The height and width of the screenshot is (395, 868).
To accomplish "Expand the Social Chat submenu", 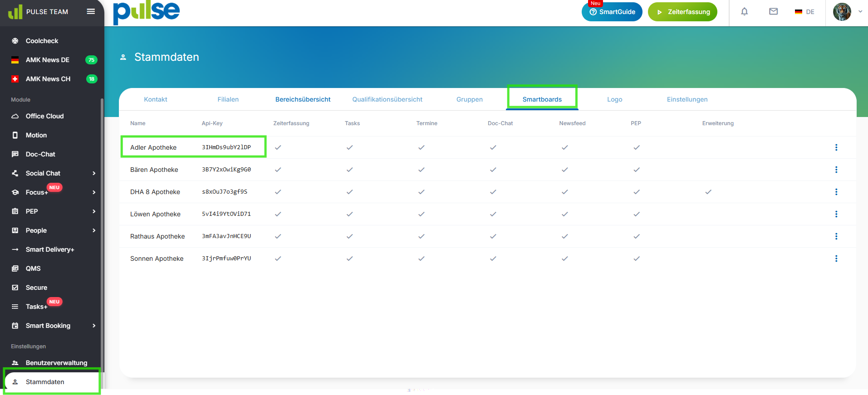I will [x=94, y=173].
